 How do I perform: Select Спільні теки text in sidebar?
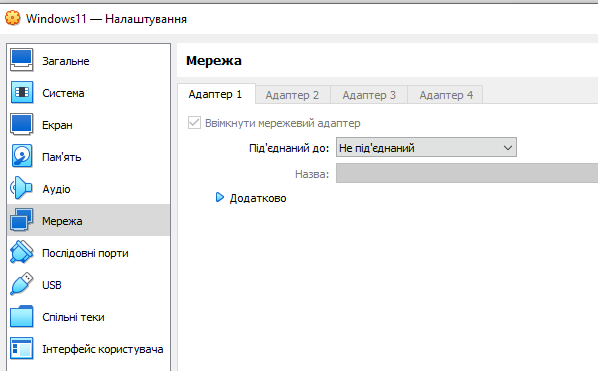click(73, 317)
